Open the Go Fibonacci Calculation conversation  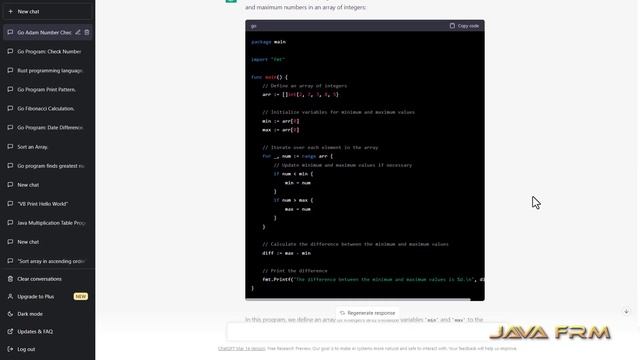(47, 109)
